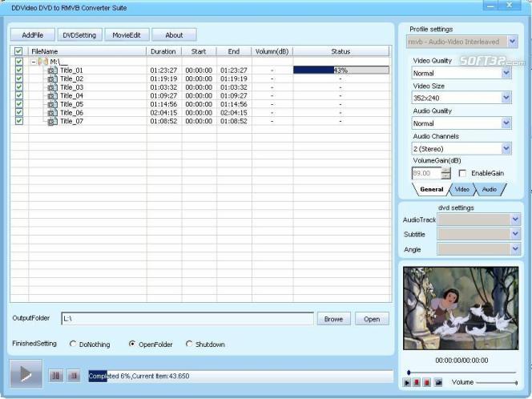Select the DoNothing radio option
The width and height of the screenshot is (532, 399).
pyautogui.click(x=73, y=344)
